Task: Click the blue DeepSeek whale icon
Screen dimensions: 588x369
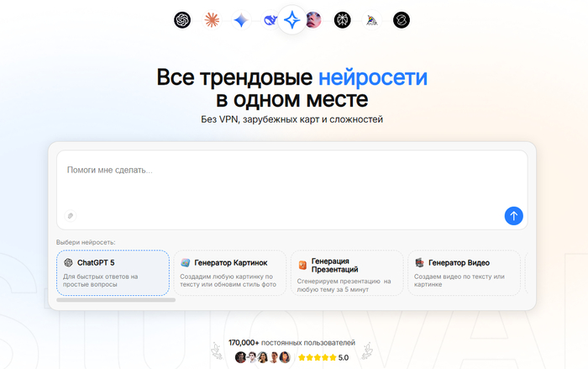Action: [270, 20]
